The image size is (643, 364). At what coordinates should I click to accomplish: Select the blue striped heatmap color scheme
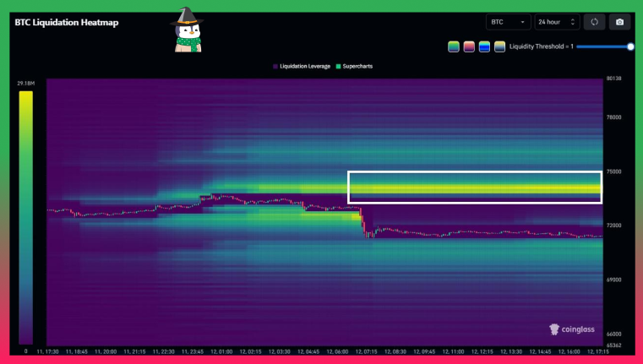[484, 46]
